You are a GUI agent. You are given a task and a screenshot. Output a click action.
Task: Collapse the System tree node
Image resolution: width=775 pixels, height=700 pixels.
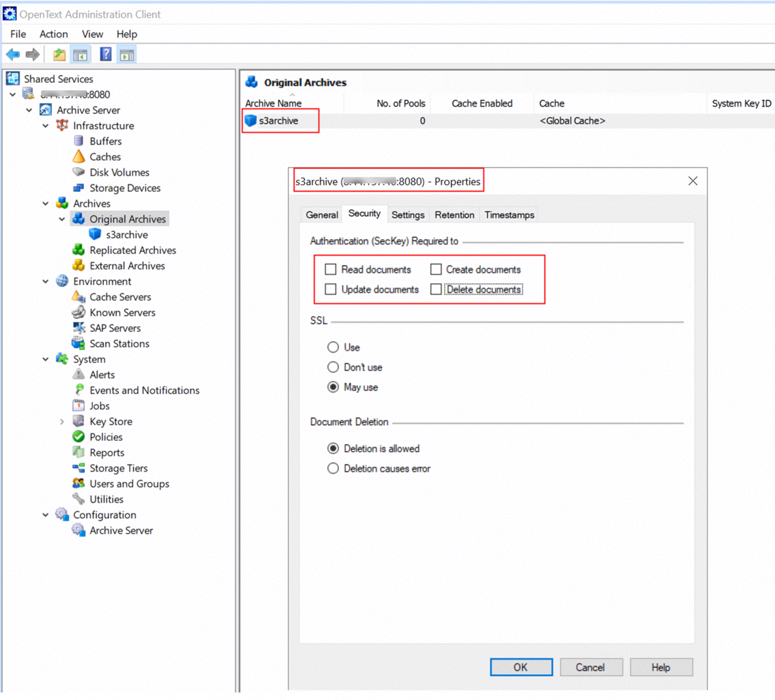[46, 359]
